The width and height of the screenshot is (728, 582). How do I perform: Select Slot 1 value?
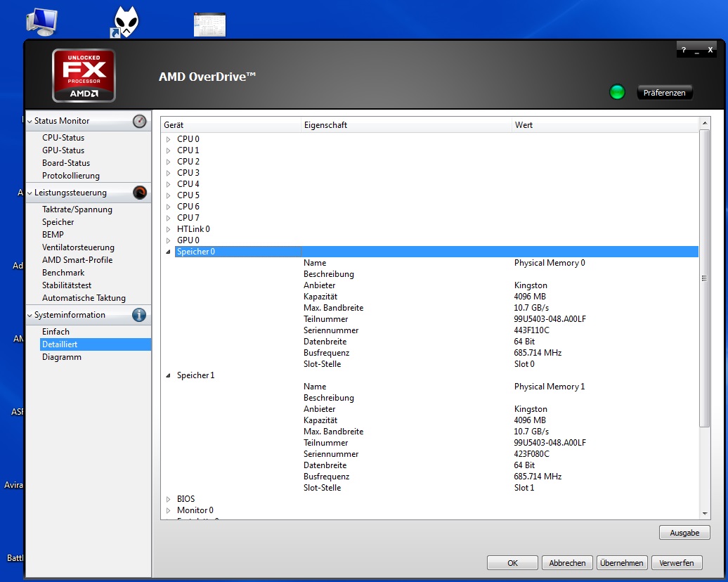524,488
